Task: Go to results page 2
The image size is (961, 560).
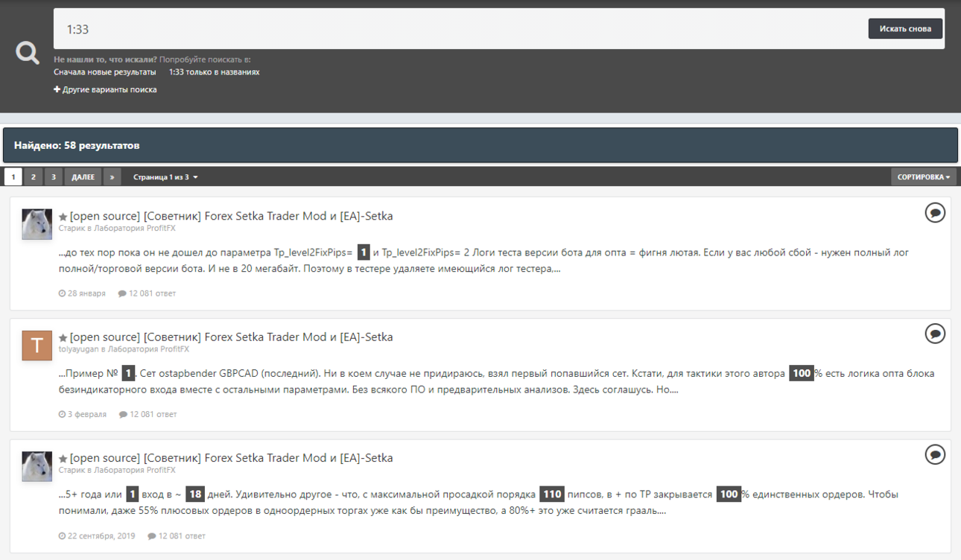Action: pyautogui.click(x=33, y=177)
